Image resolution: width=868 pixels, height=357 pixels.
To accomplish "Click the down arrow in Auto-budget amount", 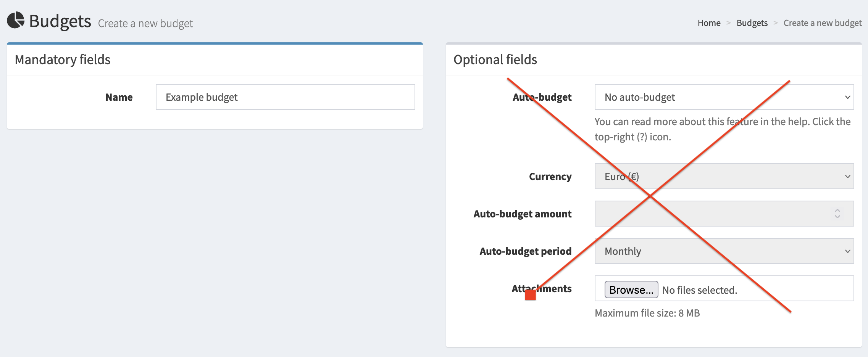I will (x=837, y=217).
